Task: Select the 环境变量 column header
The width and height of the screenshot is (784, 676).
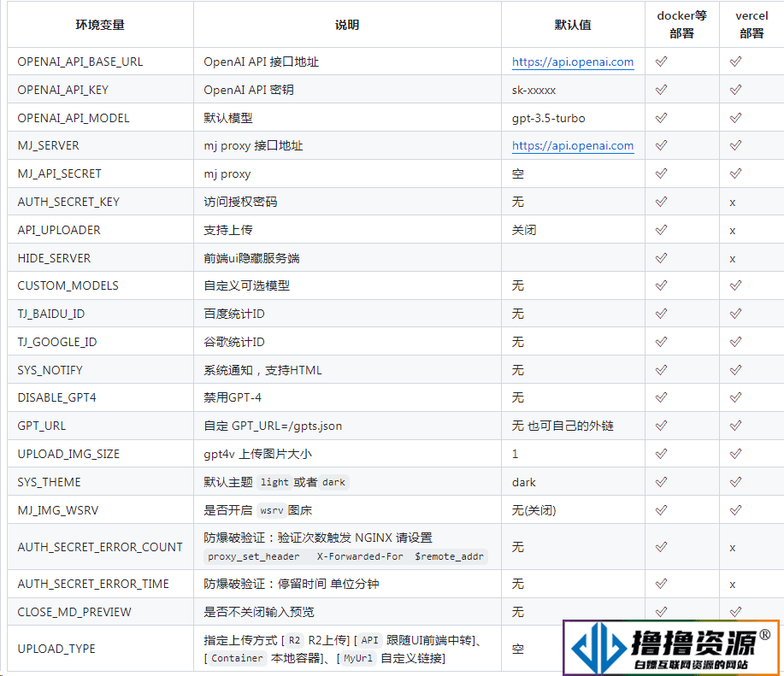Action: click(100, 25)
